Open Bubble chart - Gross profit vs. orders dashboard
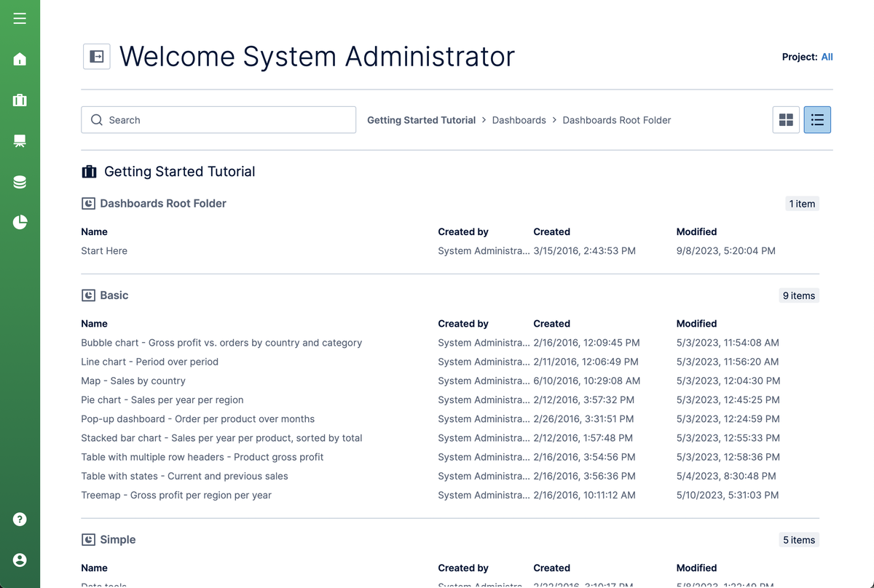Image resolution: width=874 pixels, height=588 pixels. pyautogui.click(x=221, y=343)
